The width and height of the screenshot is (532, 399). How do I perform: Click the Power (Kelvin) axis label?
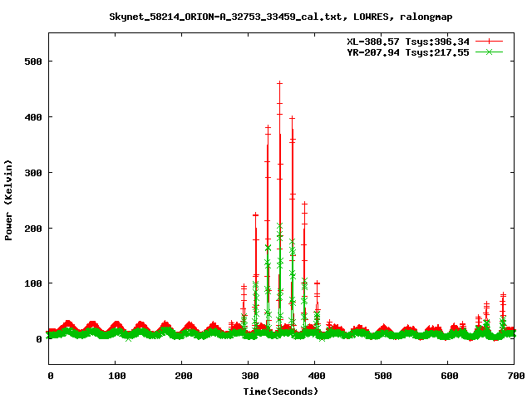click(8, 200)
